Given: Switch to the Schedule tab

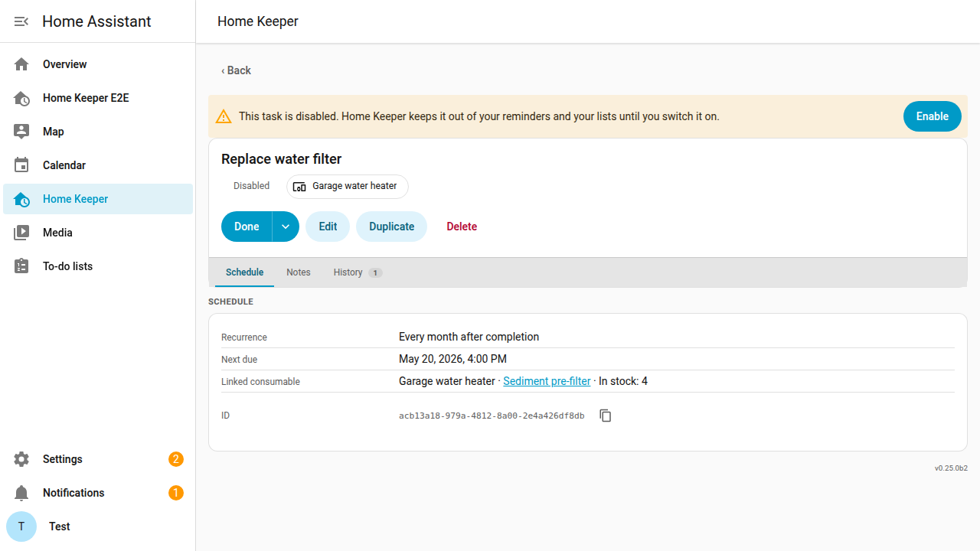Looking at the screenshot, I should [244, 272].
